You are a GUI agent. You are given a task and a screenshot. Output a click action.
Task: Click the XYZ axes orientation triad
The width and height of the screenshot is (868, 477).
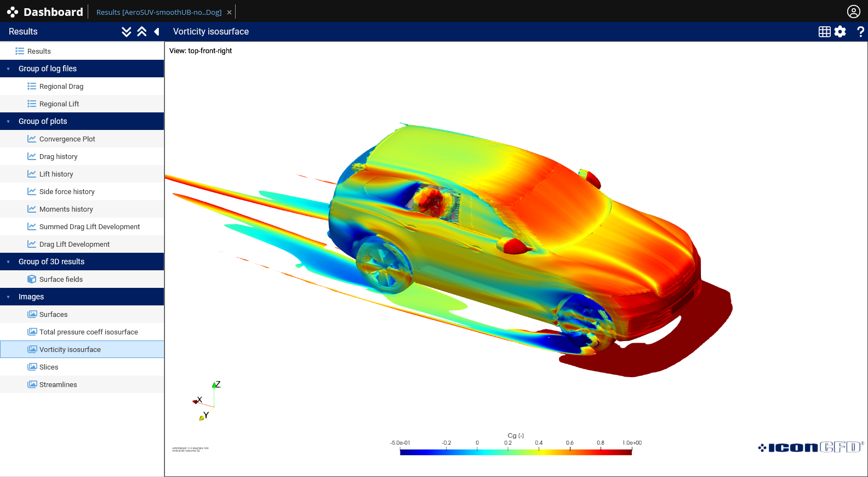click(207, 401)
